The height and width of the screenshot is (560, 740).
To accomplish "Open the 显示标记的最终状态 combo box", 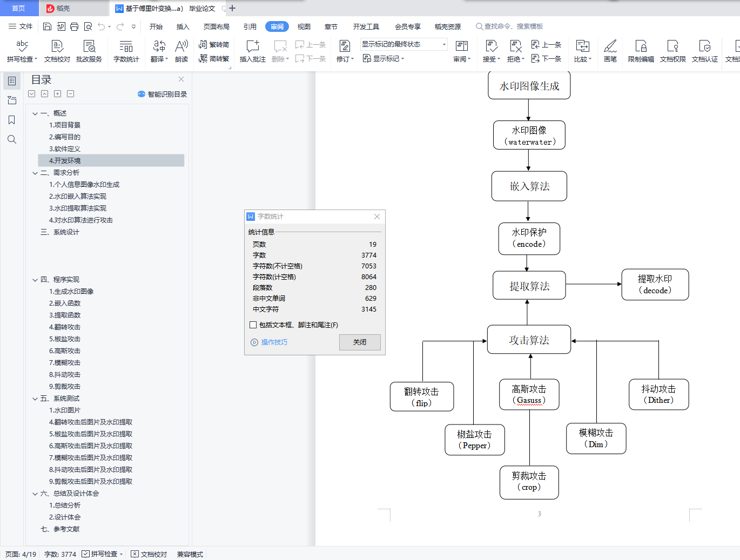I will point(403,44).
